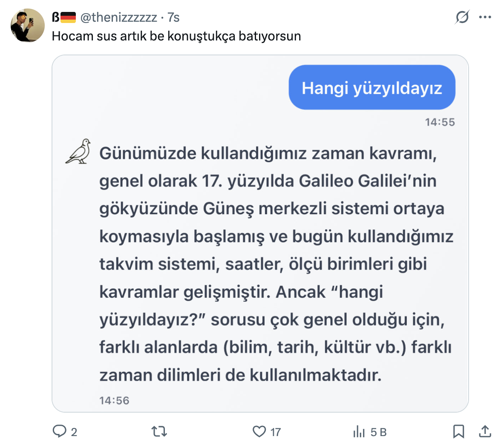Open the tweet's 7s timestamp link
The width and height of the screenshot is (501, 448).
click(173, 17)
